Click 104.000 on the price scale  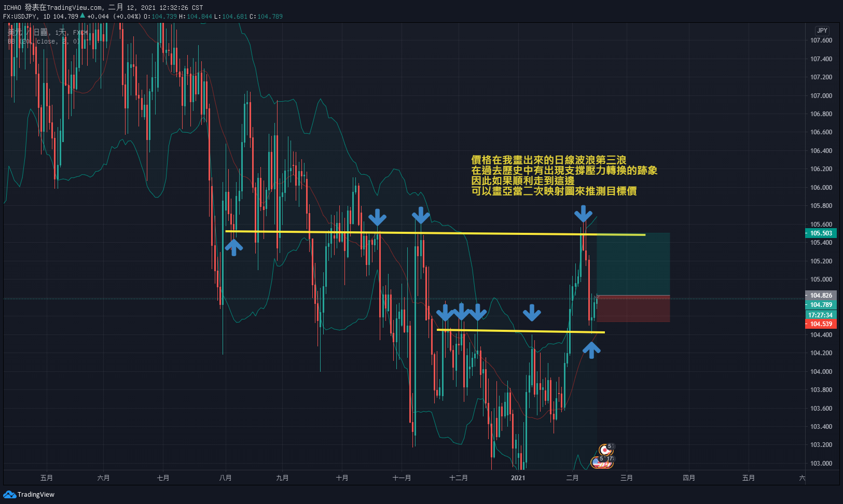(821, 371)
